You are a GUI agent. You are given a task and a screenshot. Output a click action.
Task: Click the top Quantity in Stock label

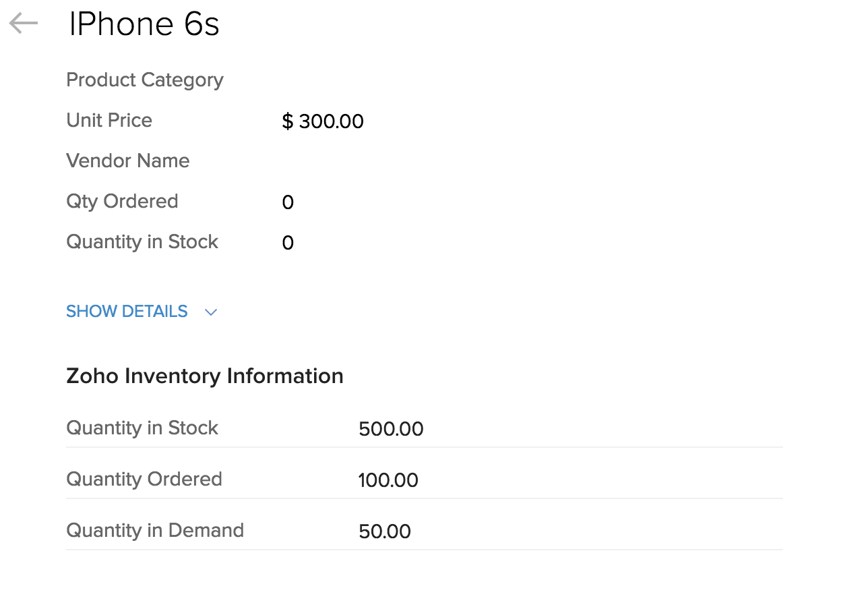tap(142, 242)
